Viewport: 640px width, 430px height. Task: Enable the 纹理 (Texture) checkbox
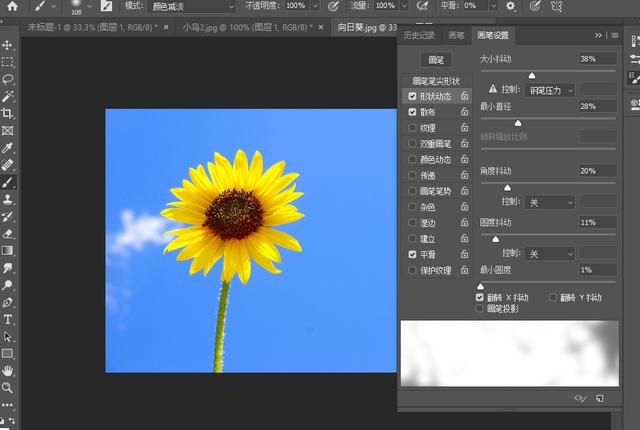pos(413,128)
